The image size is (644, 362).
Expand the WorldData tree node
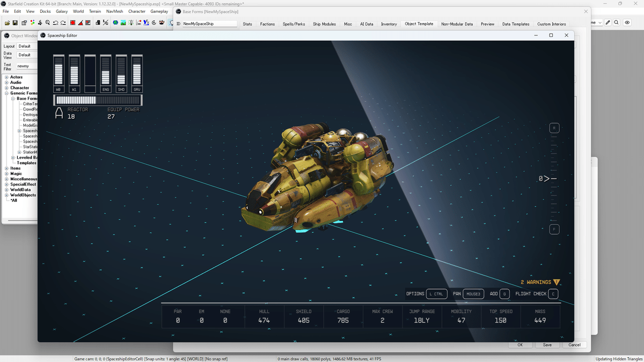point(6,190)
